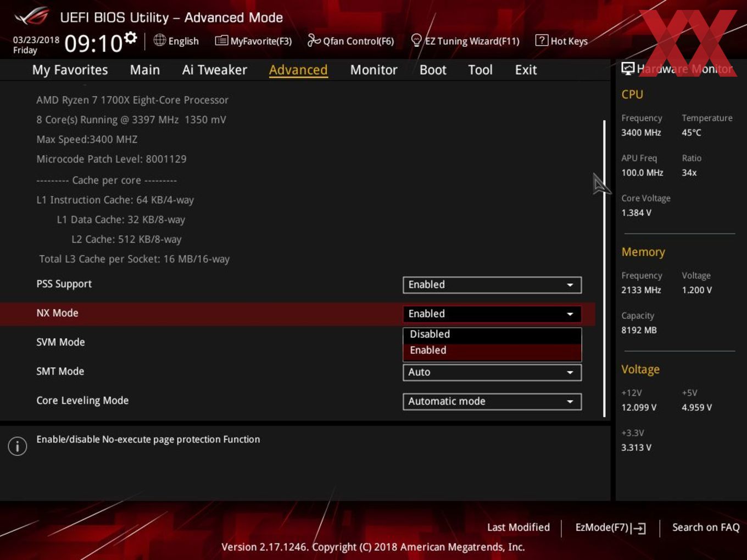
Task: Click the EZ Tuning Wizard bulb icon
Action: [x=416, y=40]
